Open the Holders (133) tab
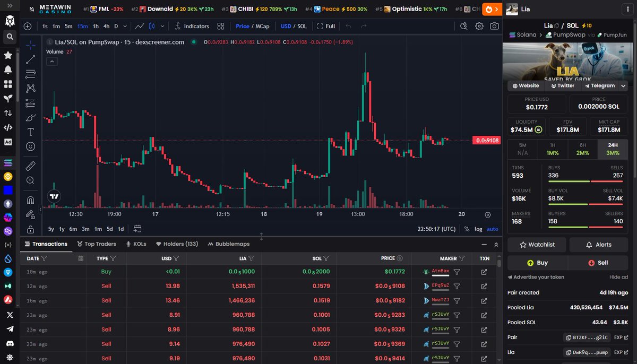The width and height of the screenshot is (637, 364). coord(177,244)
